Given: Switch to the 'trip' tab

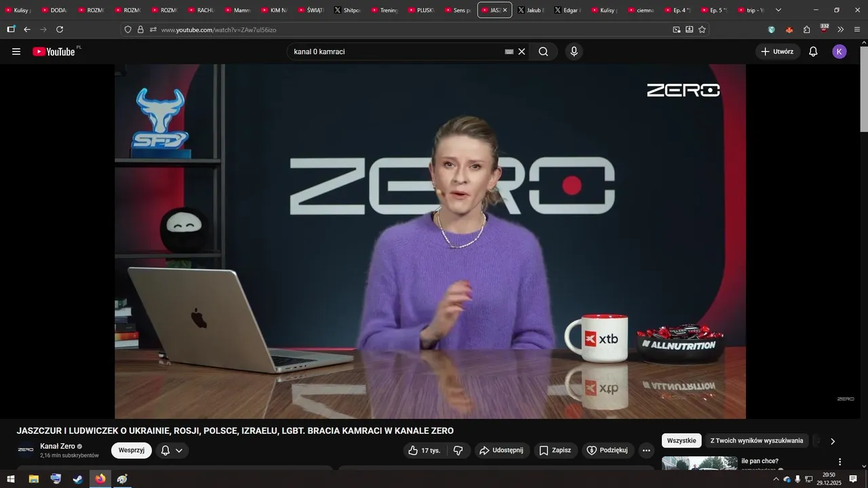Looking at the screenshot, I should coord(750,10).
